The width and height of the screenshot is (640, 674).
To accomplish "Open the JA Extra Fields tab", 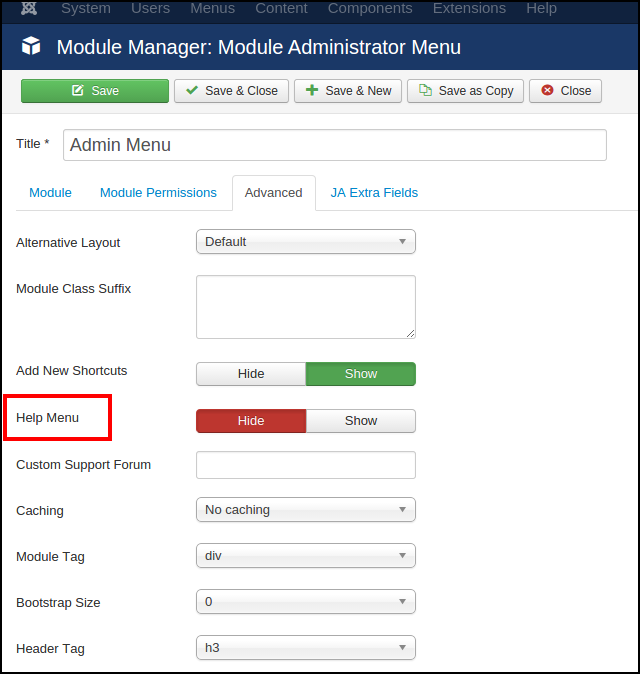I will [x=374, y=193].
